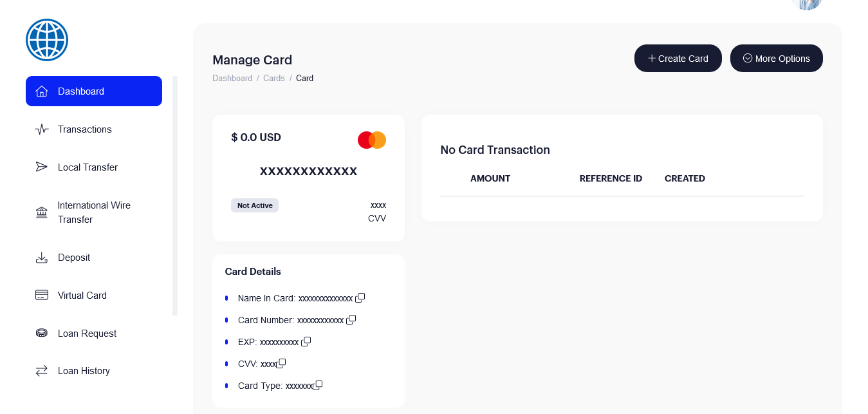868x414 pixels.
Task: Click the Deposit download icon
Action: (x=42, y=258)
